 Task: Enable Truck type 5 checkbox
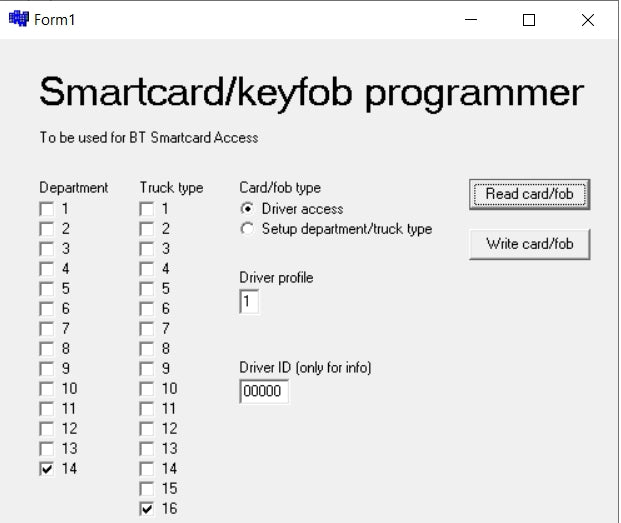[x=146, y=289]
